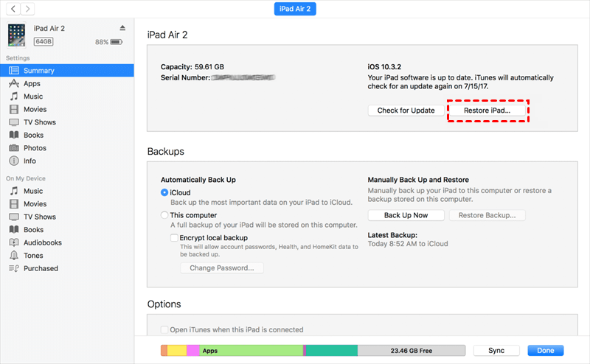
Task: Go forward with the right chevron button
Action: 28,9
